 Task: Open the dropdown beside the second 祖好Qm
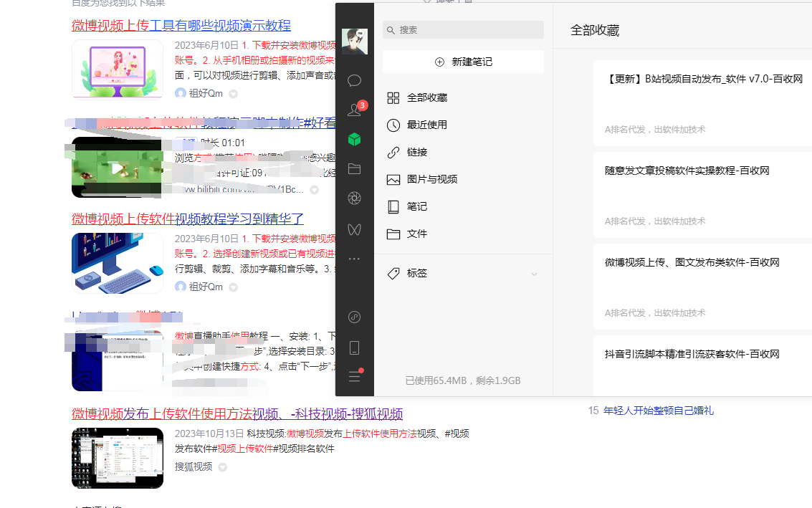[234, 288]
